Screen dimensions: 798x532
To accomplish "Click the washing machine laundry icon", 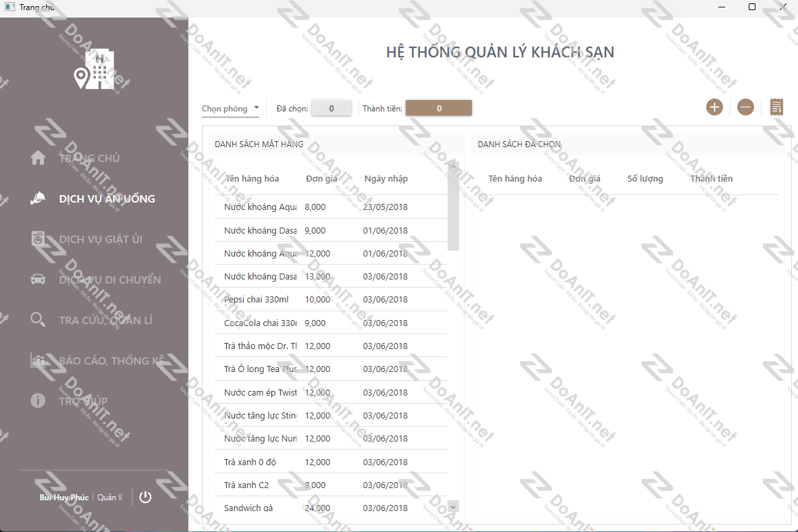I will pyautogui.click(x=38, y=239).
